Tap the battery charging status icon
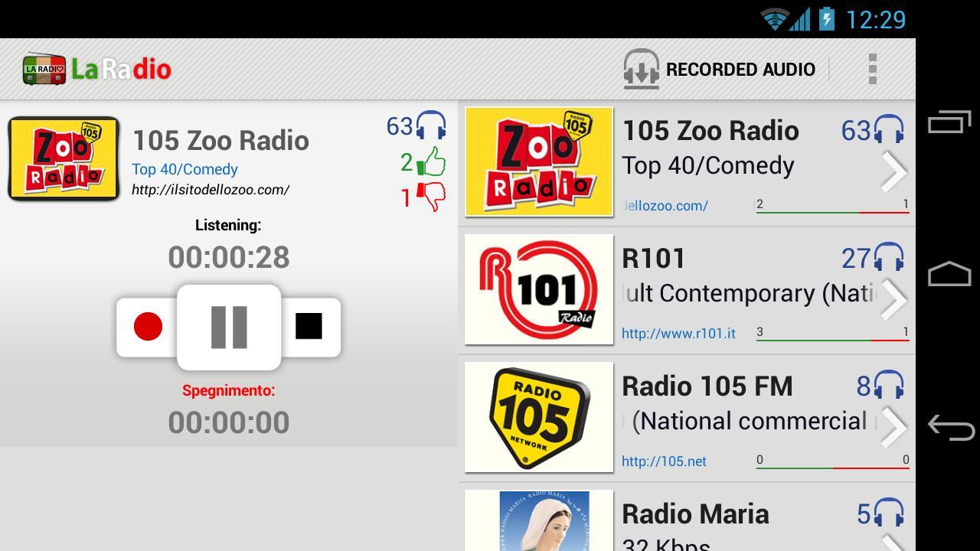The image size is (980, 551). click(x=826, y=18)
